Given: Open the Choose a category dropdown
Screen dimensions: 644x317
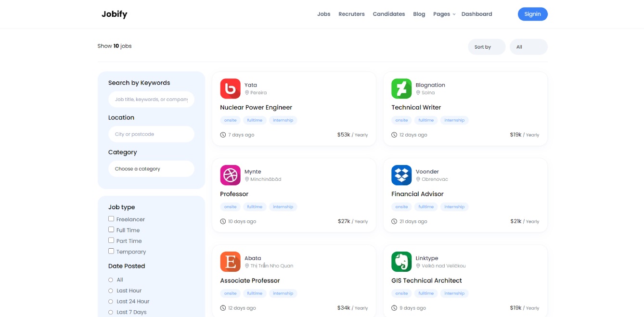Looking at the screenshot, I should click(151, 169).
